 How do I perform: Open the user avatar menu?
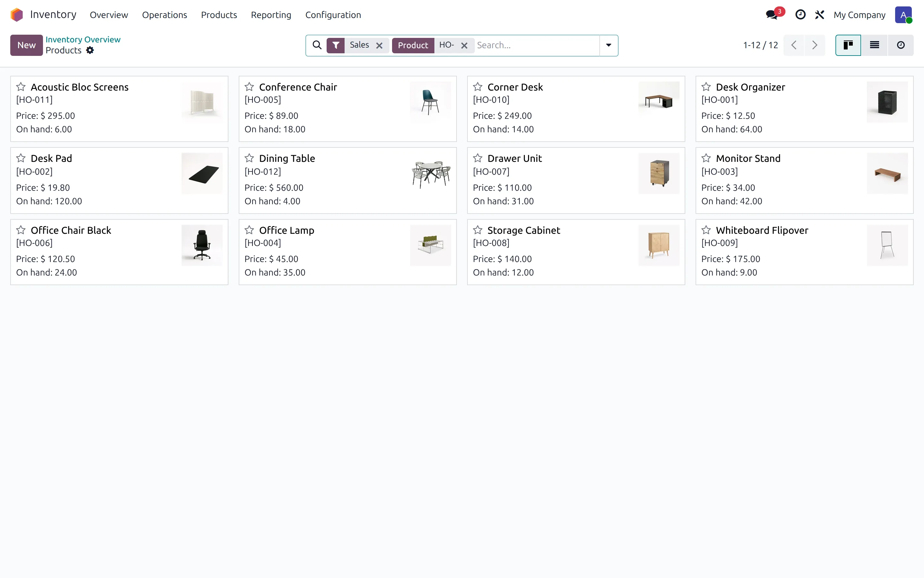pos(903,15)
